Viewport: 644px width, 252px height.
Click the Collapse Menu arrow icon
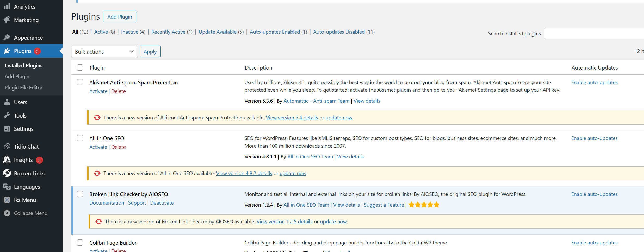click(7, 213)
